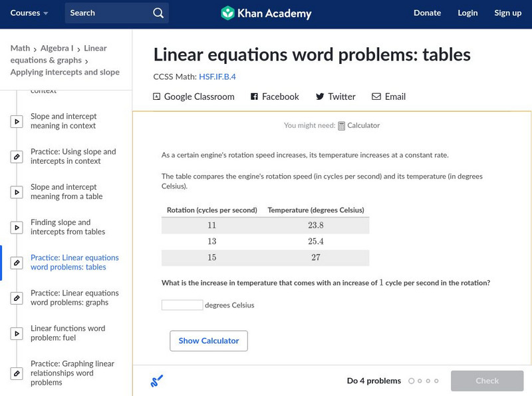Click the first problem progress dot
The height and width of the screenshot is (396, 532).
(x=412, y=381)
